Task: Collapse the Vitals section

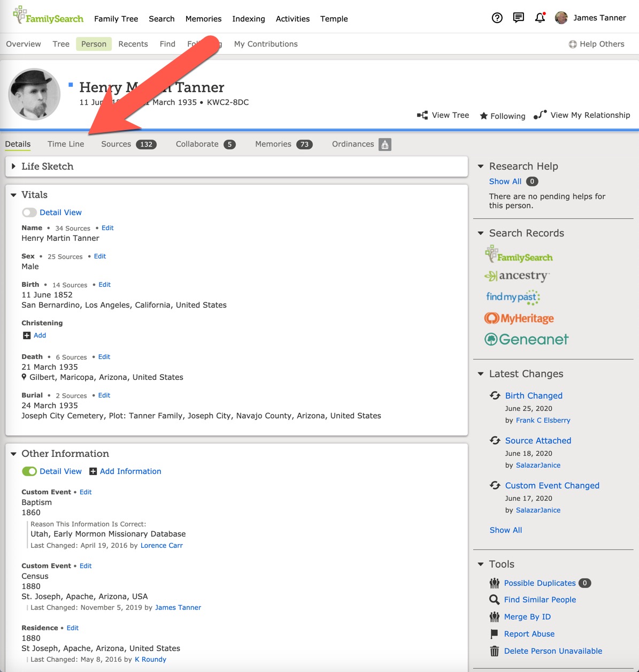Action: click(13, 195)
